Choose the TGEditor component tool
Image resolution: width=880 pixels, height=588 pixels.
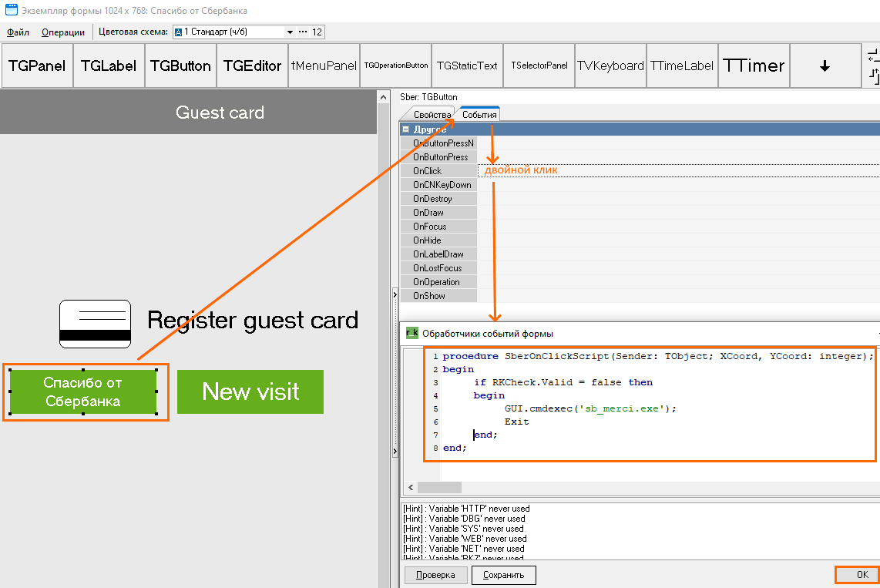click(x=252, y=66)
